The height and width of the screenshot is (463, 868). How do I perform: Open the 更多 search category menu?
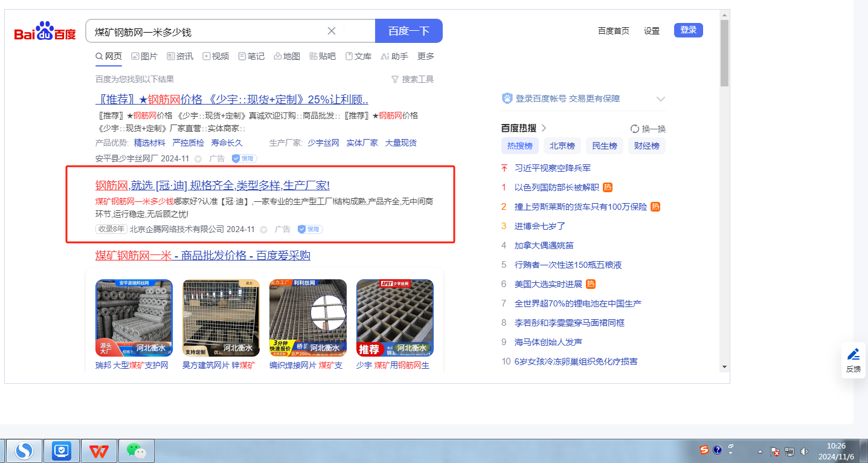tap(426, 56)
